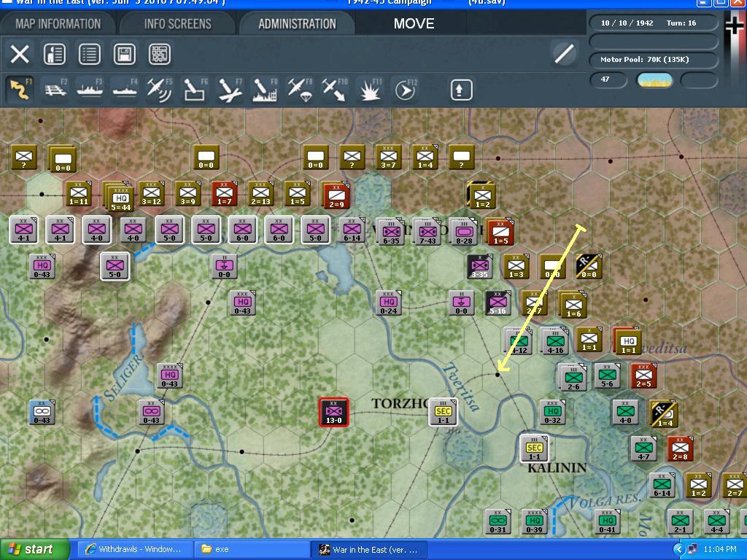Select the explosion-shaped F11 mode icon
Viewport: 747px width, 560px height.
coord(370,90)
